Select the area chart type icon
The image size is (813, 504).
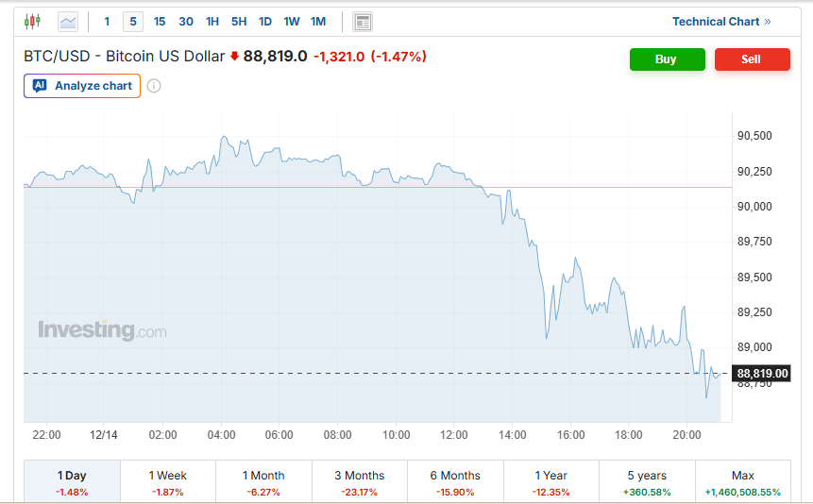pos(68,21)
